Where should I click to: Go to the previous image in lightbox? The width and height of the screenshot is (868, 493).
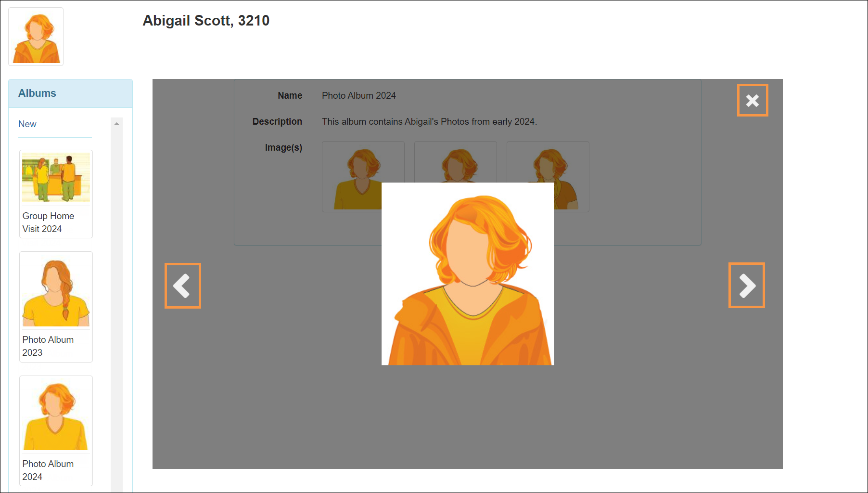pos(182,285)
